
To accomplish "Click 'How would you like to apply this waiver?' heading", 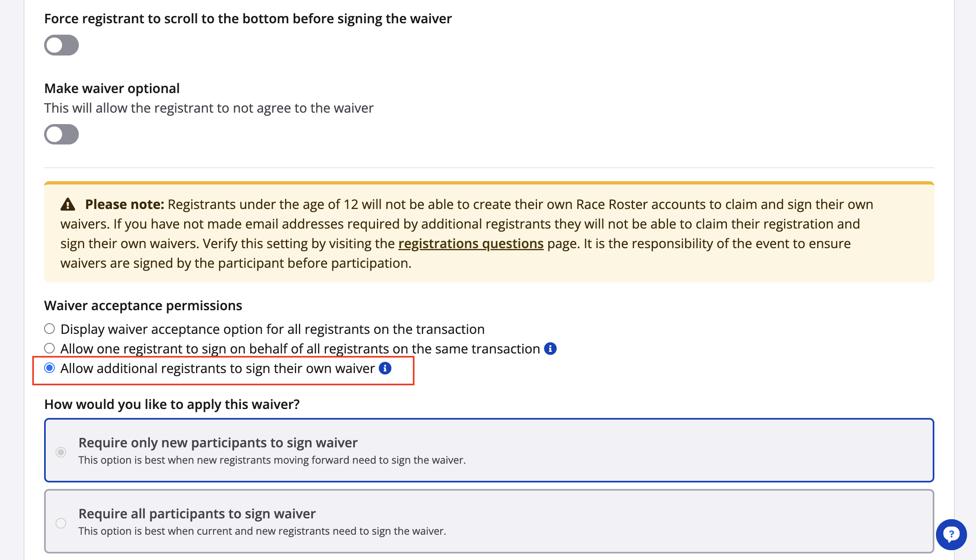I will pyautogui.click(x=172, y=404).
